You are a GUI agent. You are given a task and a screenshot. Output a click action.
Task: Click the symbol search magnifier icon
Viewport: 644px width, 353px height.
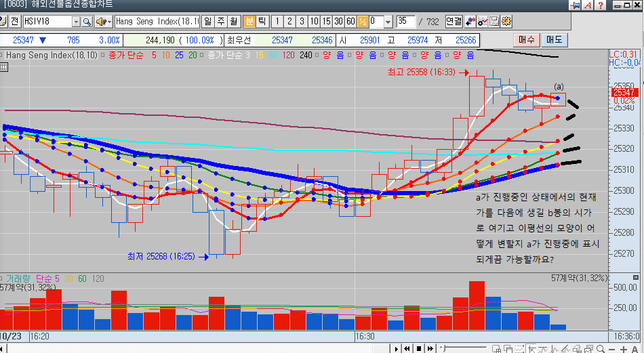86,21
